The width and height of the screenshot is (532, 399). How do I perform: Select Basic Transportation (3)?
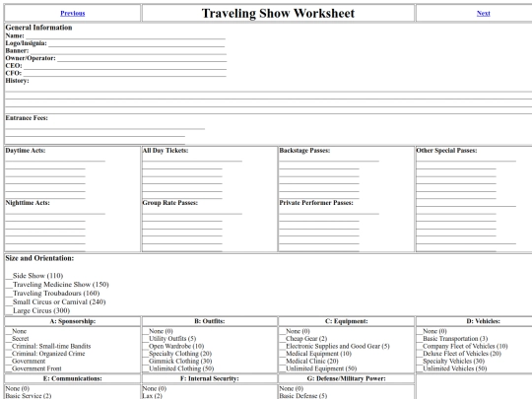pyautogui.click(x=452, y=339)
